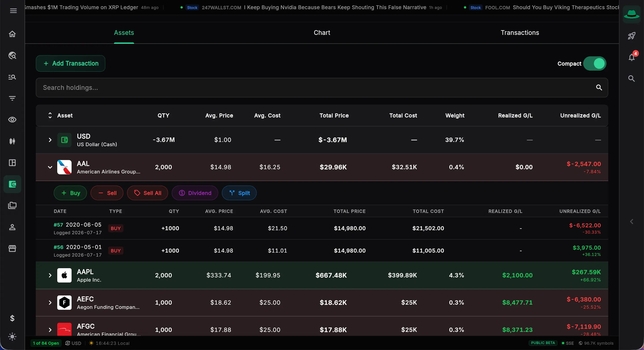
Task: Click the Buy button for AAL
Action: pyautogui.click(x=70, y=193)
